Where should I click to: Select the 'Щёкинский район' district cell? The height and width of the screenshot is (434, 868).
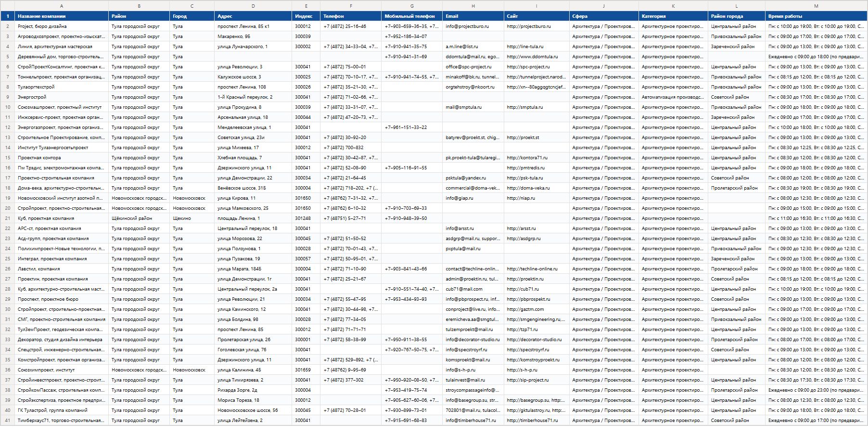[139, 218]
